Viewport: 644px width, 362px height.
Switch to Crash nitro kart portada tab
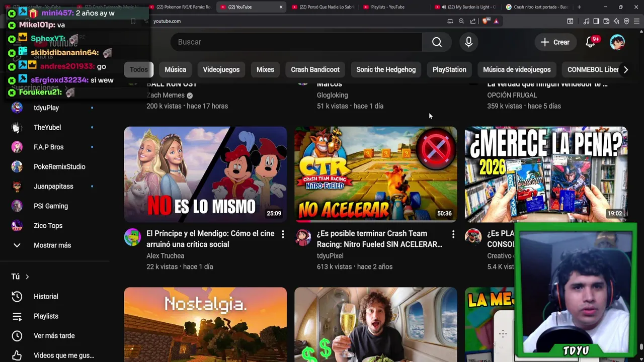click(x=537, y=7)
